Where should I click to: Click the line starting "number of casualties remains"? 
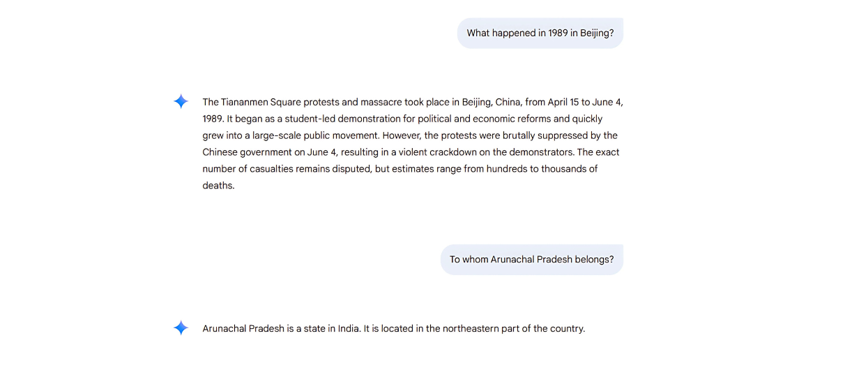coord(400,169)
